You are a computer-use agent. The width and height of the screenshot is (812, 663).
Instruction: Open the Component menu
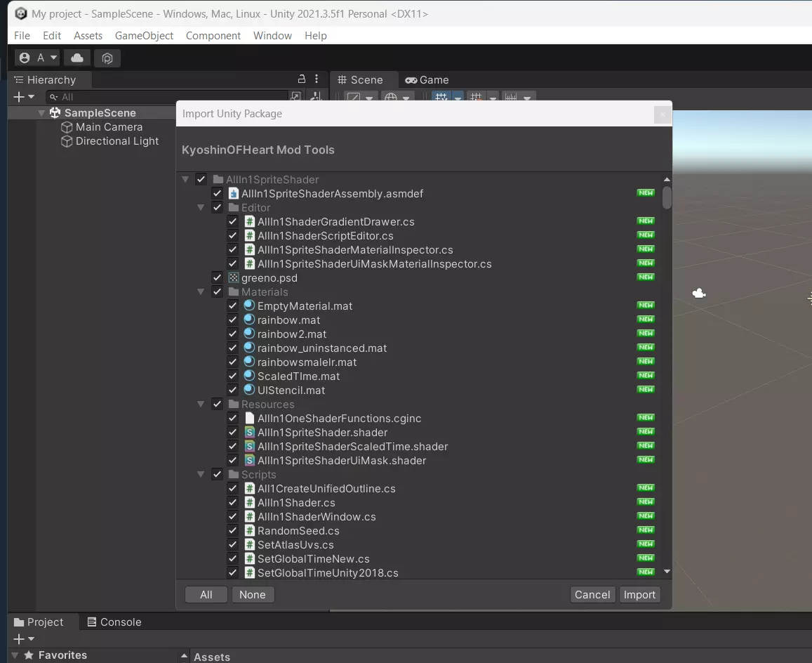point(213,36)
